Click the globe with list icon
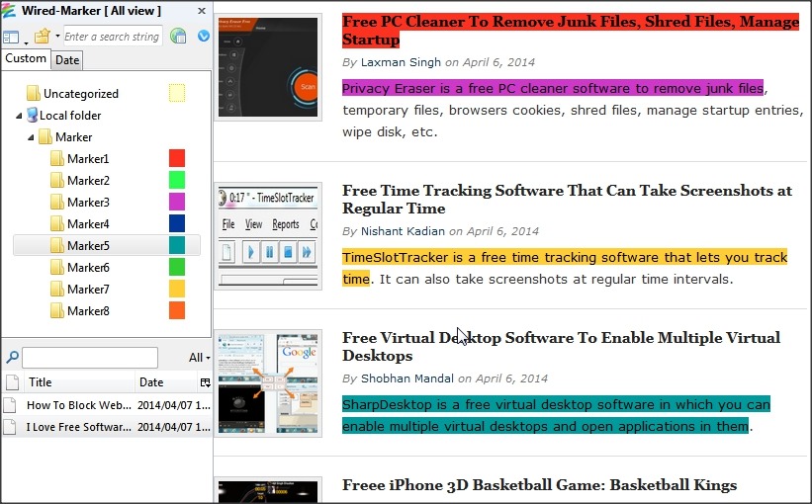Viewport: 812px width, 504px height. pos(178,36)
